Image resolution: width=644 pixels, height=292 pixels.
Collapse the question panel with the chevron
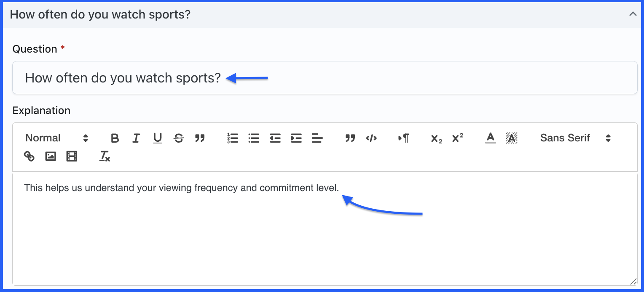(x=633, y=14)
